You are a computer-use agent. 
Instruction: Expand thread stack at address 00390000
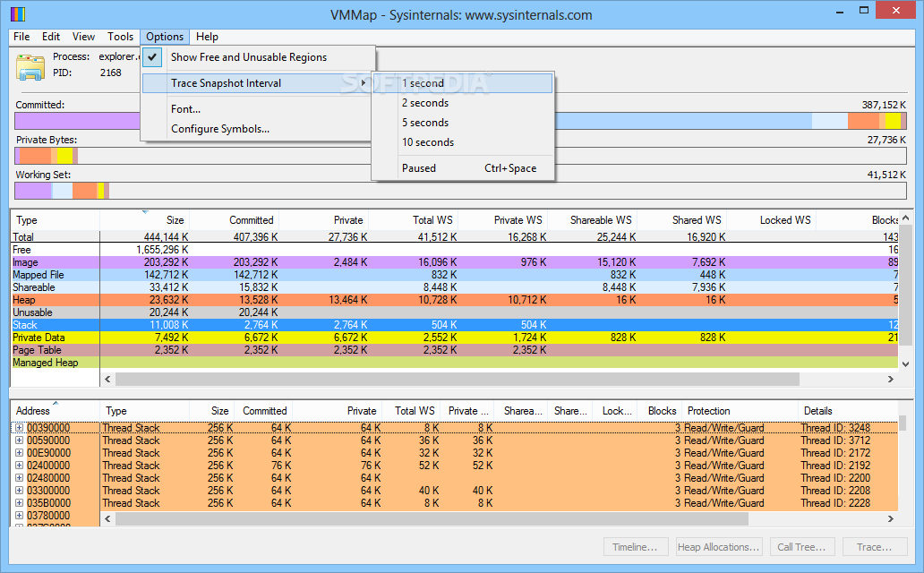pyautogui.click(x=19, y=428)
